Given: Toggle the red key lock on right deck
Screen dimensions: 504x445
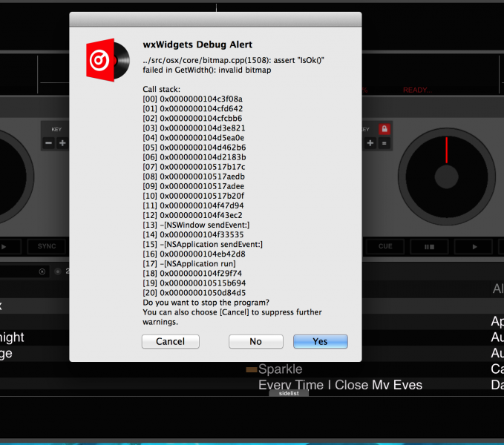Looking at the screenshot, I should coord(384,129).
